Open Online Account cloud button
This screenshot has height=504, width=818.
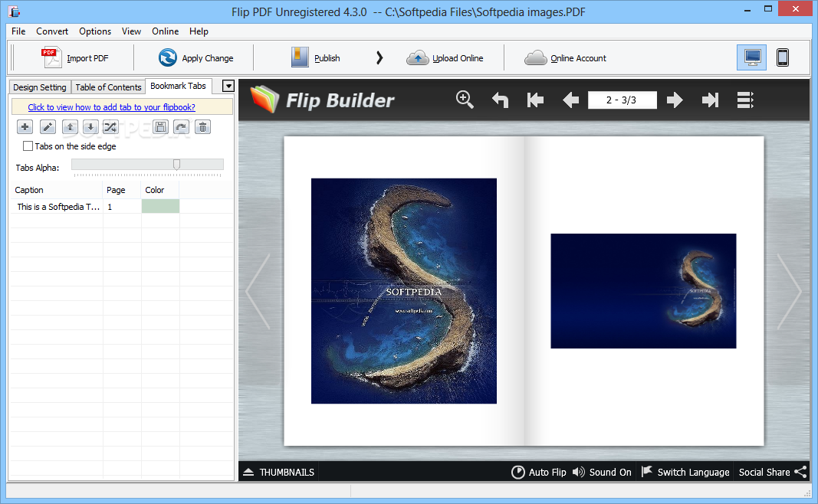[565, 58]
